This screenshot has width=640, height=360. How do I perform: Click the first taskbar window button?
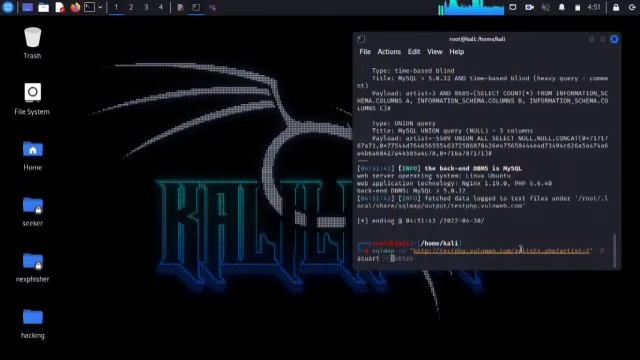tap(180, 7)
